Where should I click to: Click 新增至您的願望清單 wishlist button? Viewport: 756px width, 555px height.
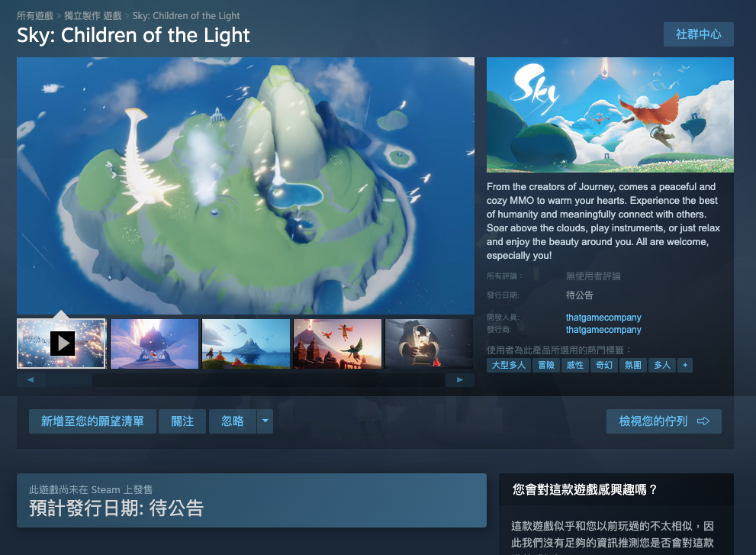(x=92, y=421)
